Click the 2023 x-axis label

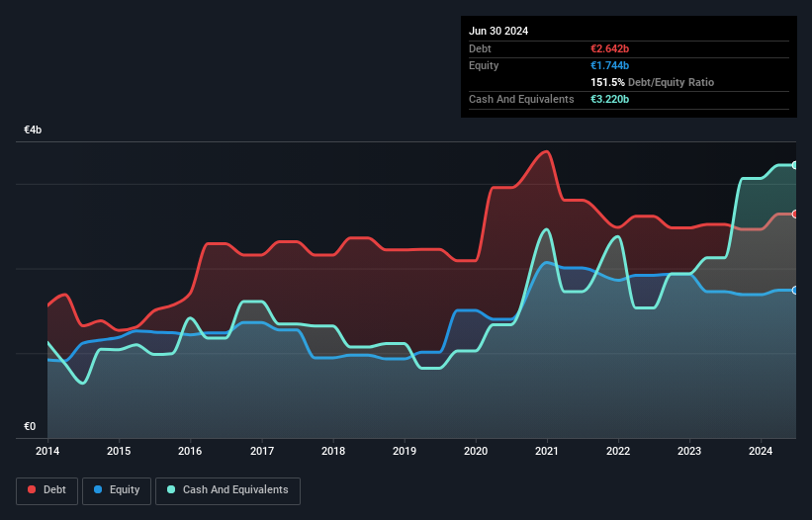[690, 452]
